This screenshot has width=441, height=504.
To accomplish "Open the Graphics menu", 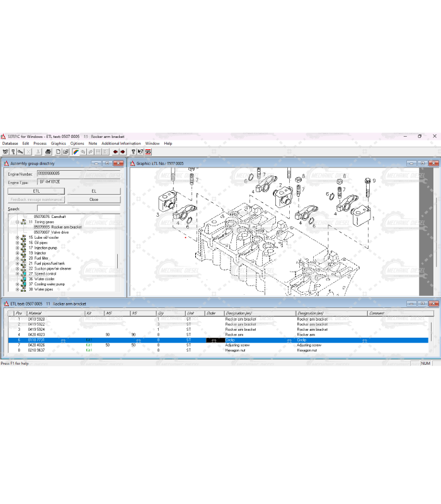I will 58,144.
